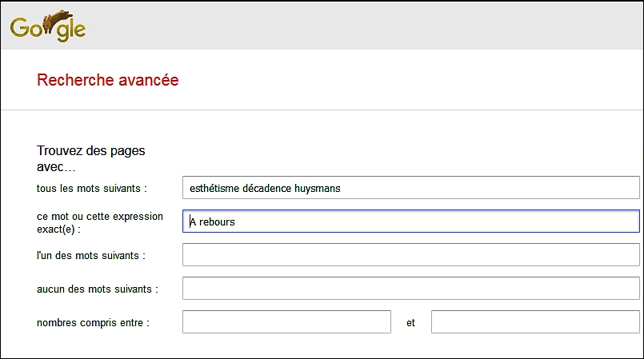Click the word 'esthétisme' in the first field
The width and height of the screenshot is (644, 359).
click(x=214, y=188)
